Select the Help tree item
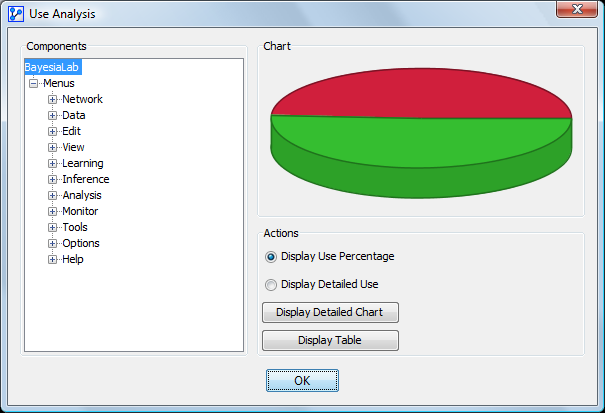Viewport: 605px width, 413px height. pyautogui.click(x=72, y=260)
